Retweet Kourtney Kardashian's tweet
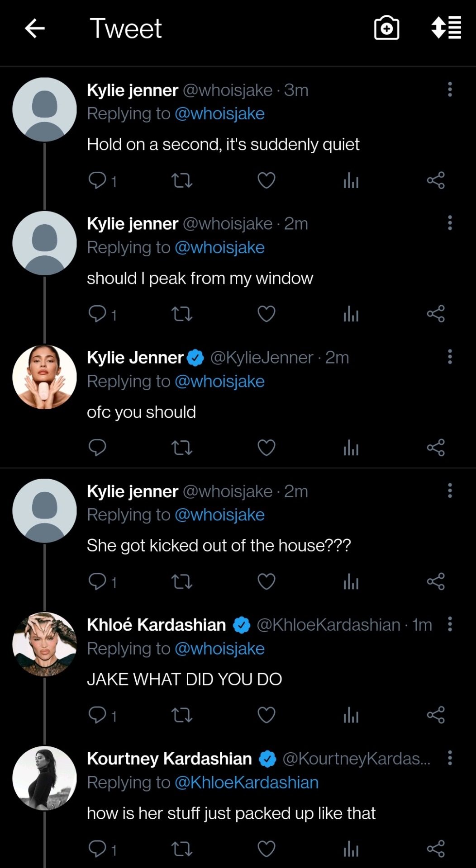 tap(182, 849)
